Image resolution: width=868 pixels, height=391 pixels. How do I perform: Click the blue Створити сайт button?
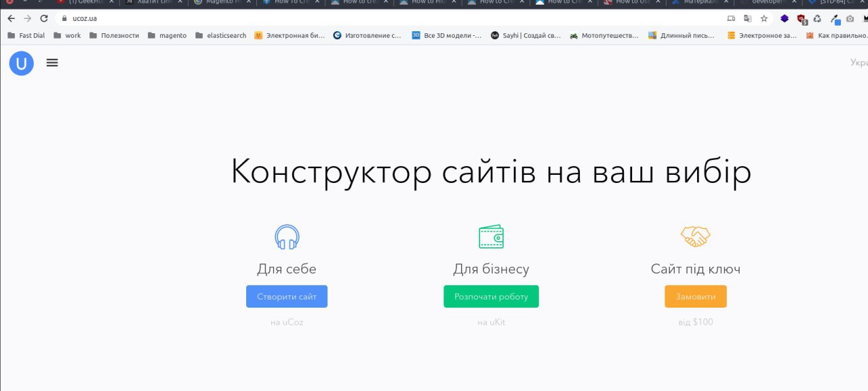point(287,297)
